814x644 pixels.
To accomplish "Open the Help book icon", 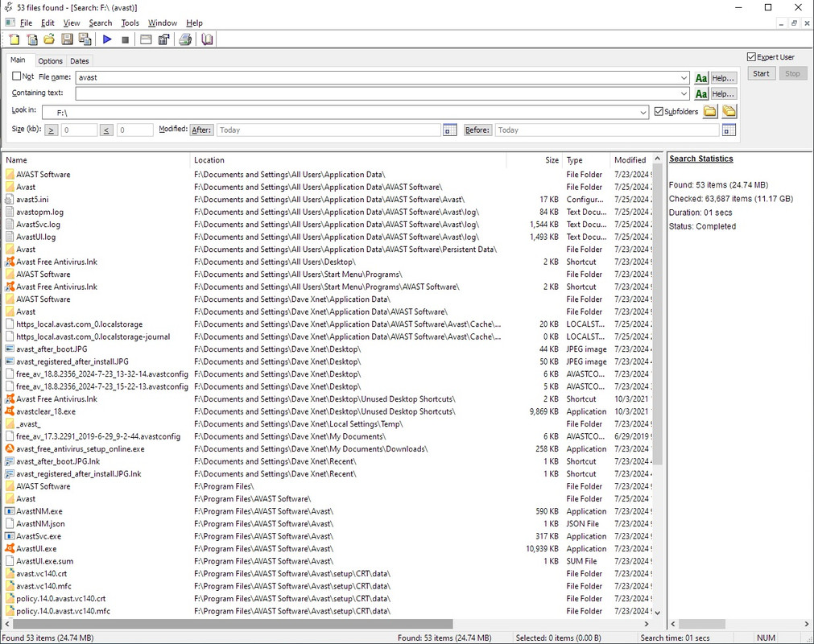I will [x=207, y=39].
